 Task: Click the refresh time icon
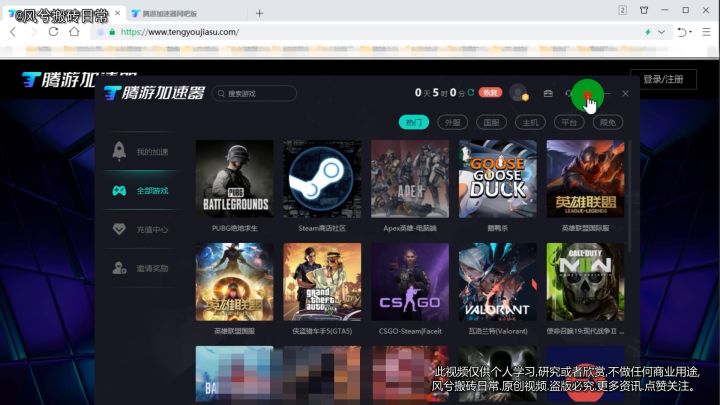coord(471,93)
